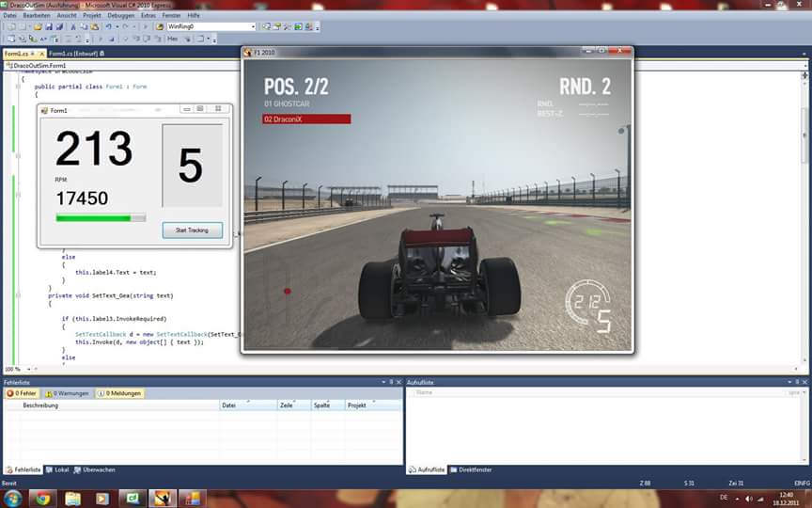Click the green RPM progress bar in Form1
The width and height of the screenshot is (812, 508).
(x=101, y=218)
